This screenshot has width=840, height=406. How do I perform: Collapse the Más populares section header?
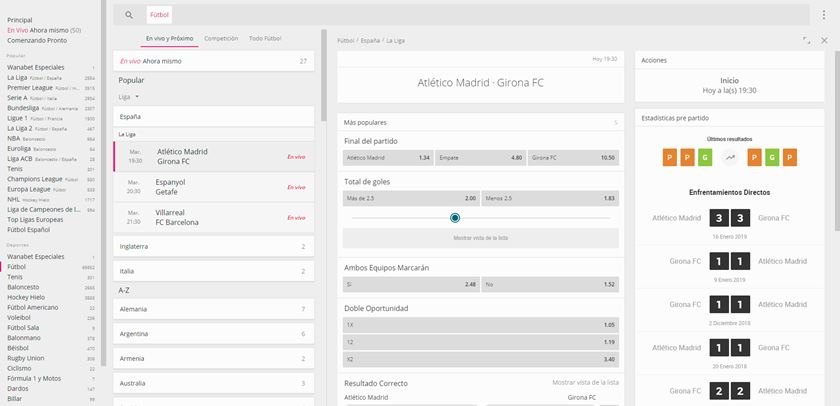(481, 123)
